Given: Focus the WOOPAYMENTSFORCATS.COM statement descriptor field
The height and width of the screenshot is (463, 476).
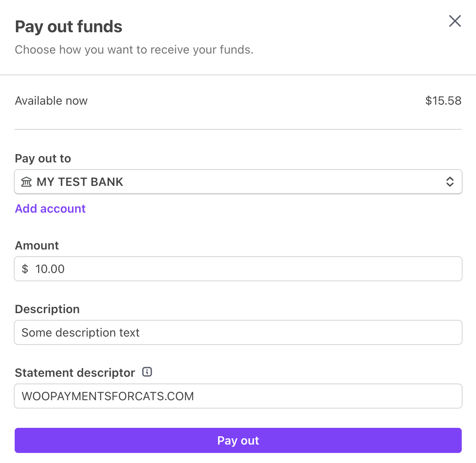Looking at the screenshot, I should click(238, 396).
